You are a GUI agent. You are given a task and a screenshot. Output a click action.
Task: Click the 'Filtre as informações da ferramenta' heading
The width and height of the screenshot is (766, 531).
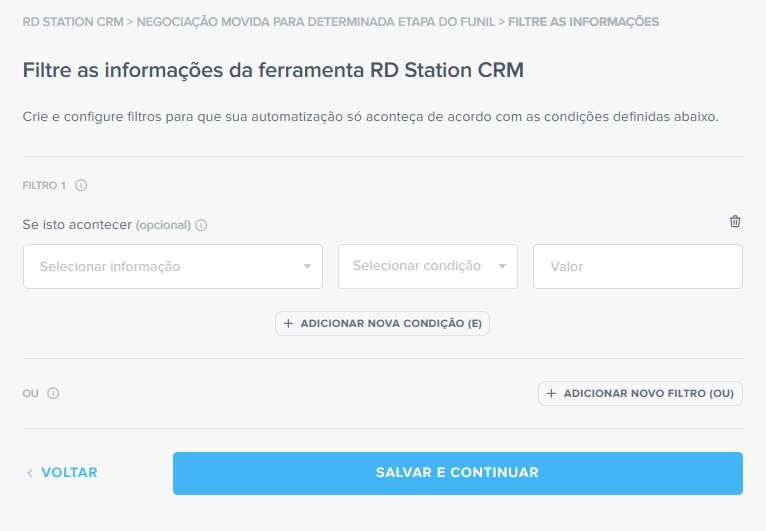click(x=273, y=70)
